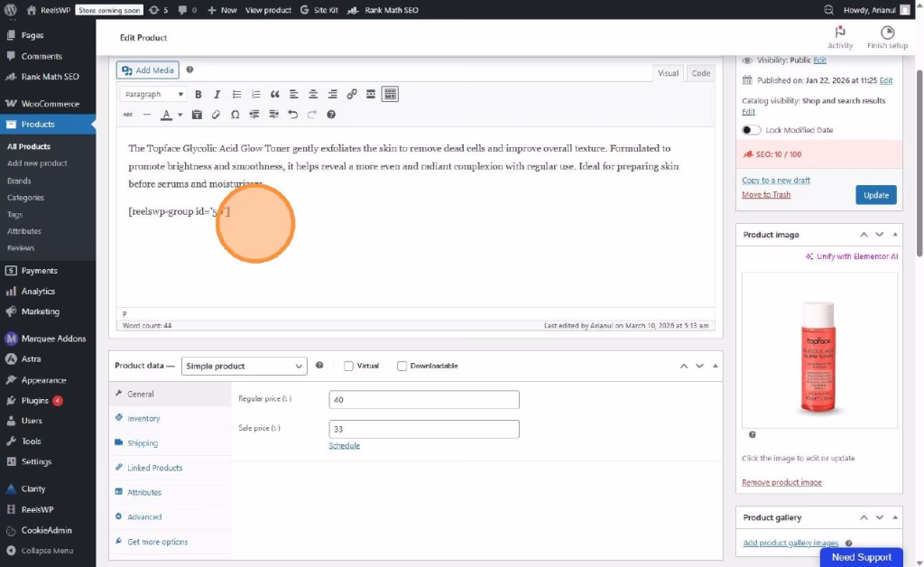Click the clear formatting eraser icon
The height and width of the screenshot is (567, 924).
216,115
